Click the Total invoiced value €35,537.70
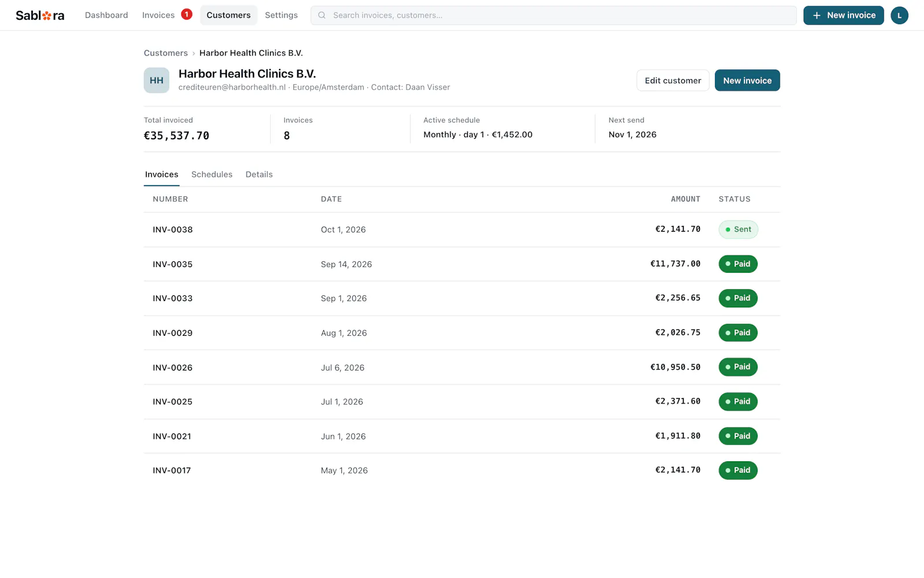This screenshot has height=578, width=924. pyautogui.click(x=177, y=136)
